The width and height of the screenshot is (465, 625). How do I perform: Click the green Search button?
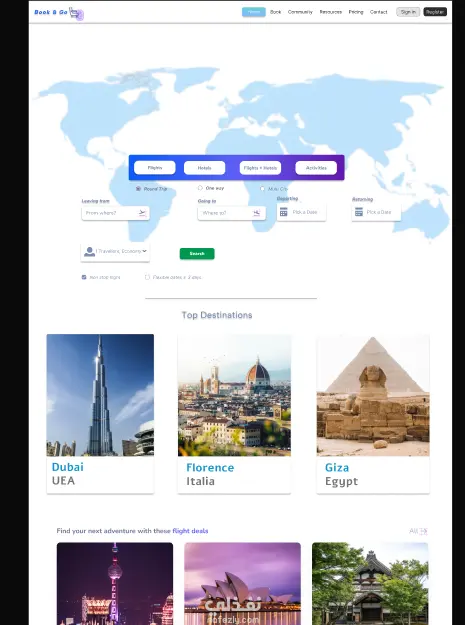tap(197, 254)
